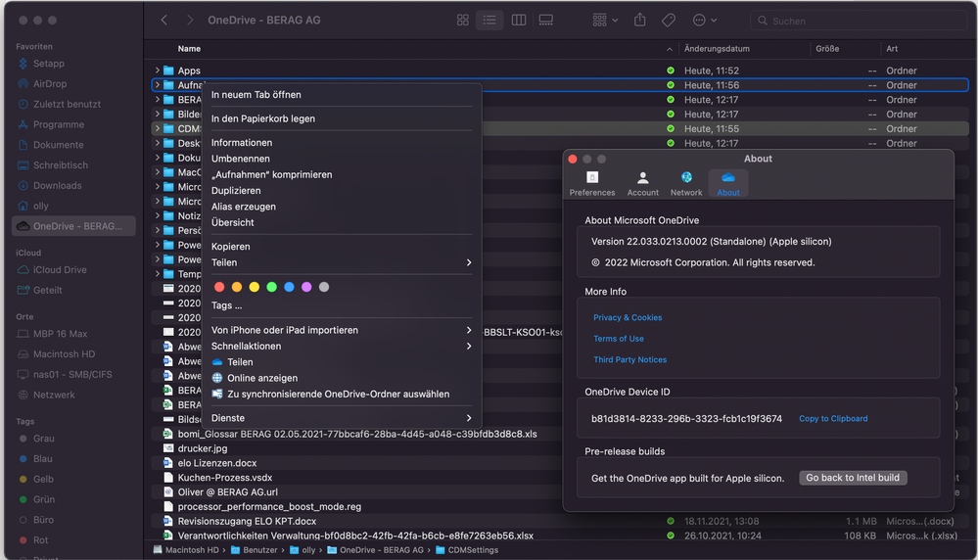Switch Finder to icon grid view
The height and width of the screenshot is (560, 978).
(463, 21)
